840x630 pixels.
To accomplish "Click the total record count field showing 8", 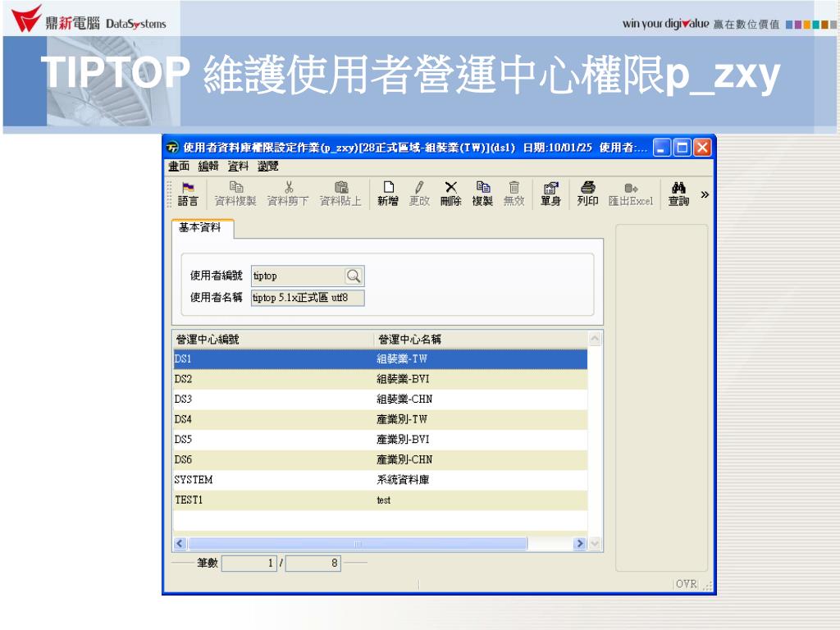I will (x=313, y=563).
